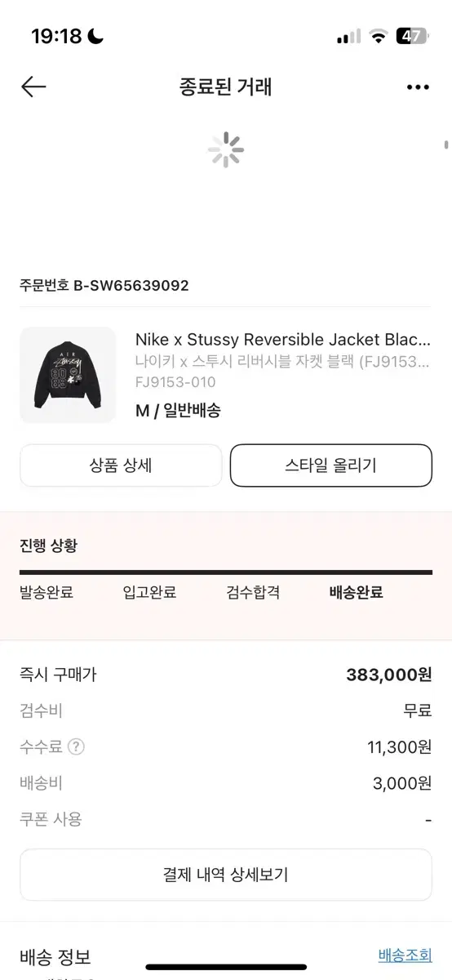Expand 결제 내역 상세보기
This screenshot has height=980, width=452.
pyautogui.click(x=226, y=875)
